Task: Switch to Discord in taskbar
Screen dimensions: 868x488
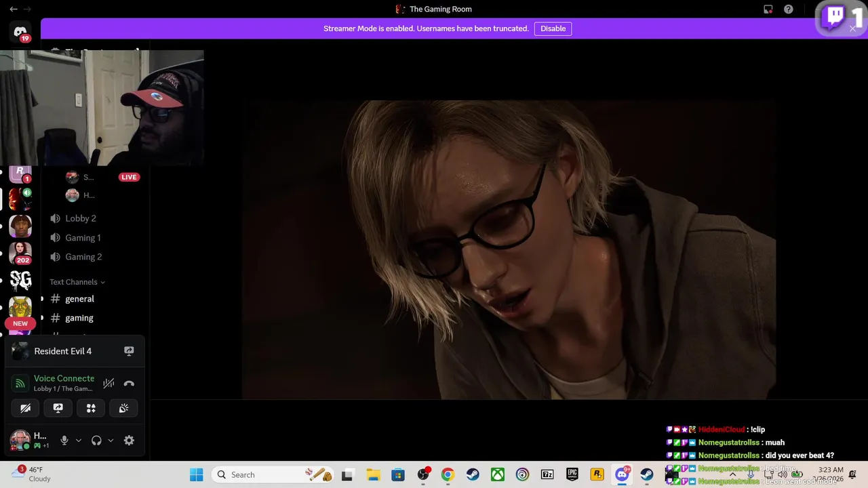Action: pyautogui.click(x=622, y=474)
